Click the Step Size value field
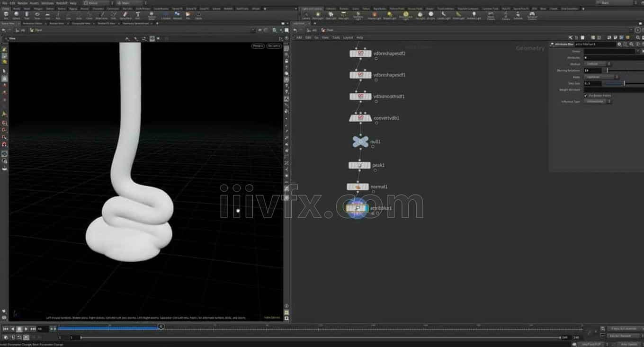Screen dimensions: 644x347 tap(593, 83)
